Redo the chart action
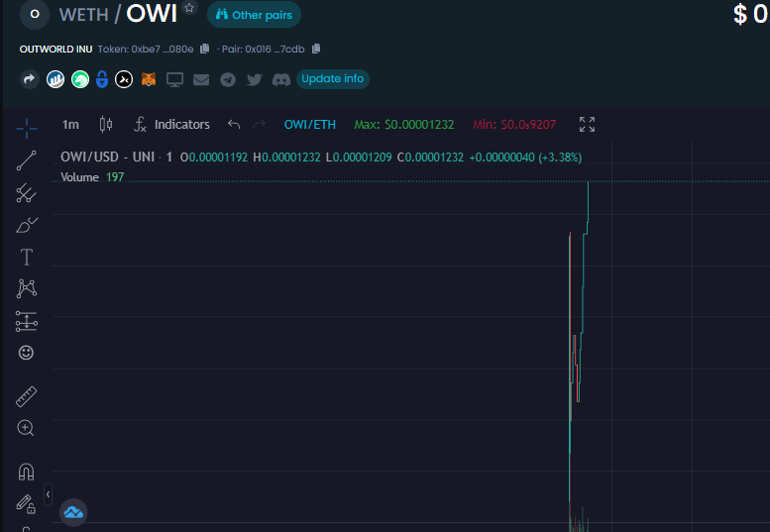This screenshot has height=532, width=770. [x=259, y=125]
